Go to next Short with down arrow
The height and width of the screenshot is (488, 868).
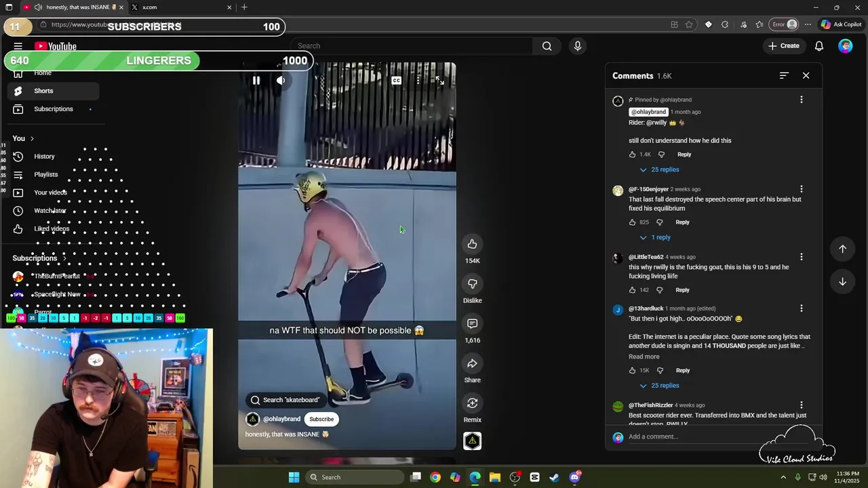point(842,281)
